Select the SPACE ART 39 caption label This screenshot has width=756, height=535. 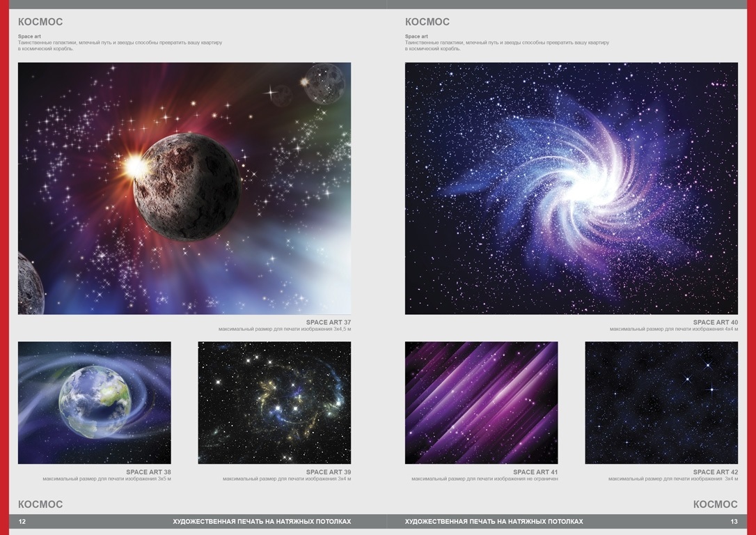(328, 472)
